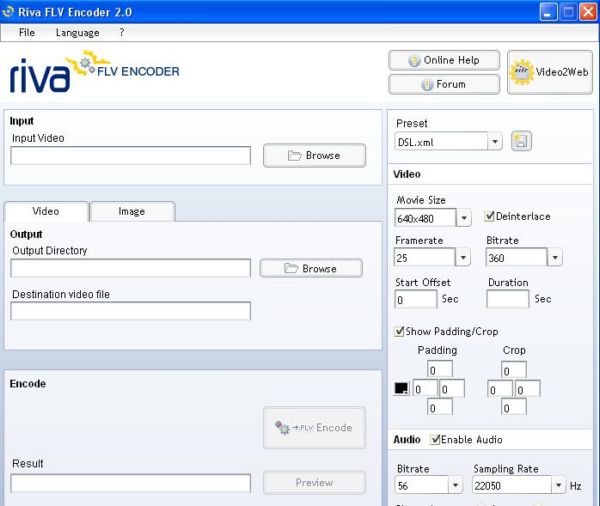Expand the video Bitrate dropdown

tap(555, 257)
